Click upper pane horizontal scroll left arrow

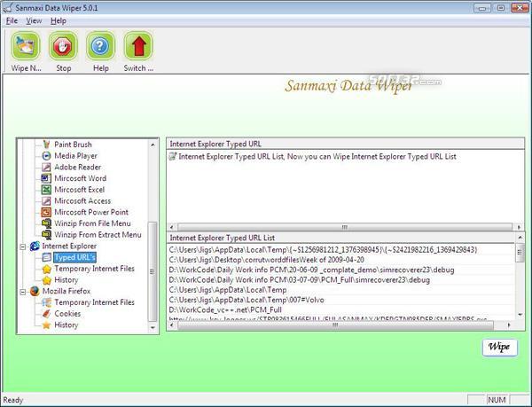point(172,227)
